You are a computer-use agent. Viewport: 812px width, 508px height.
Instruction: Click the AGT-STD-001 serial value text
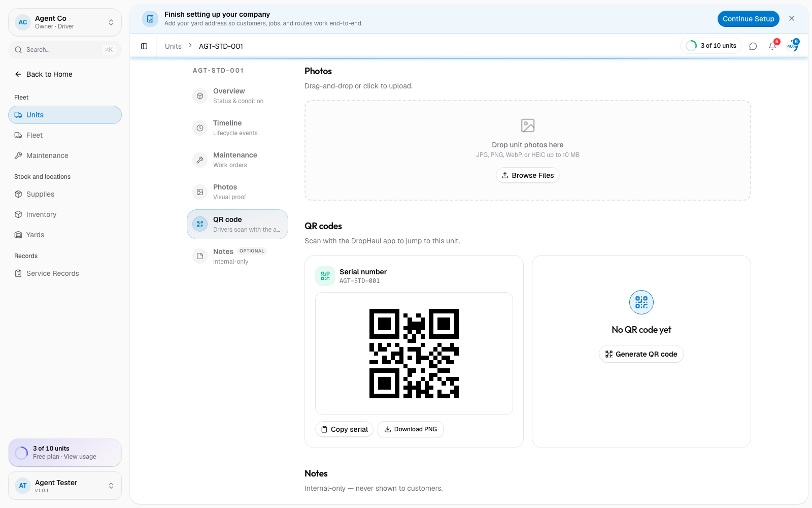(359, 281)
